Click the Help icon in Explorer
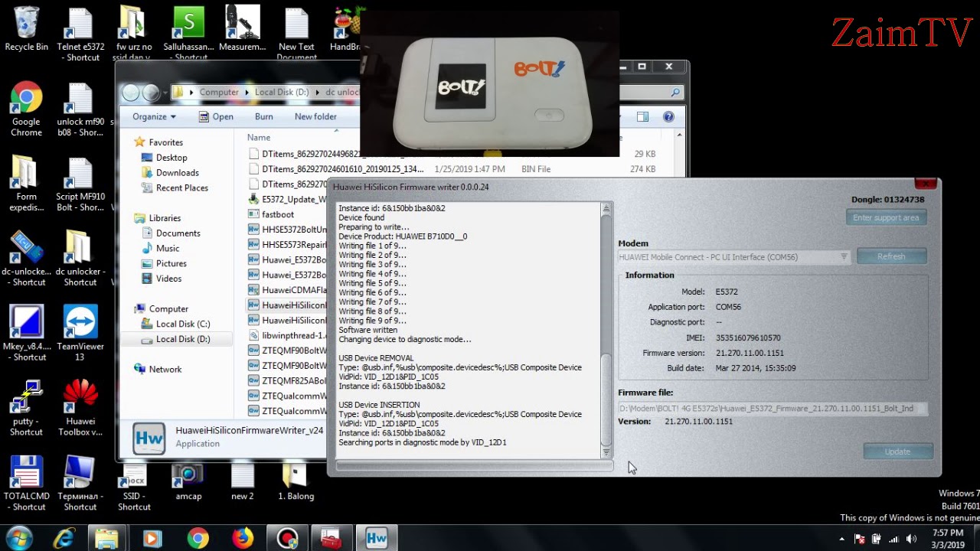 (668, 116)
